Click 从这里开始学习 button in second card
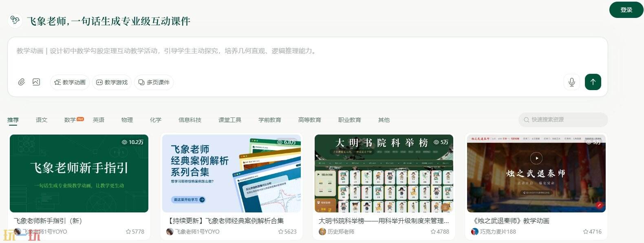Image resolution: width=644 pixels, height=243 pixels. 189,199
